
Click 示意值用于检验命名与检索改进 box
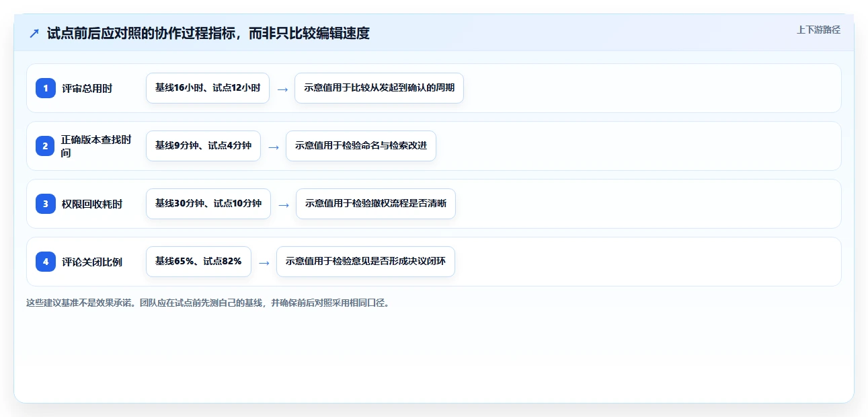coord(361,146)
